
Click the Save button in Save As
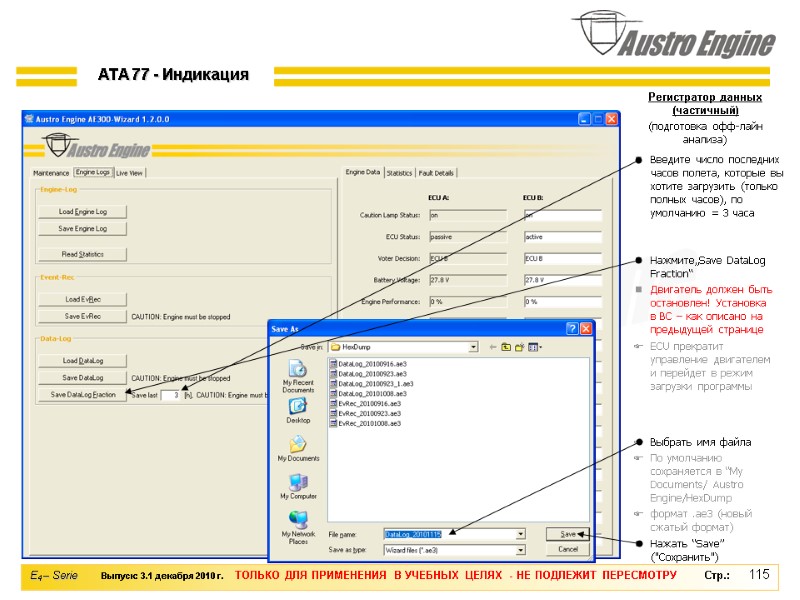[567, 534]
